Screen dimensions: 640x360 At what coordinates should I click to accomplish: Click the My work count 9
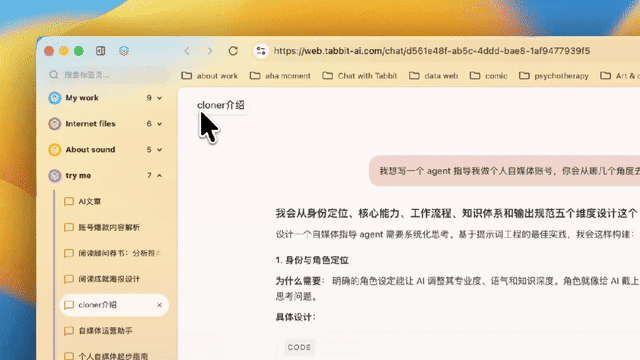[x=149, y=98]
